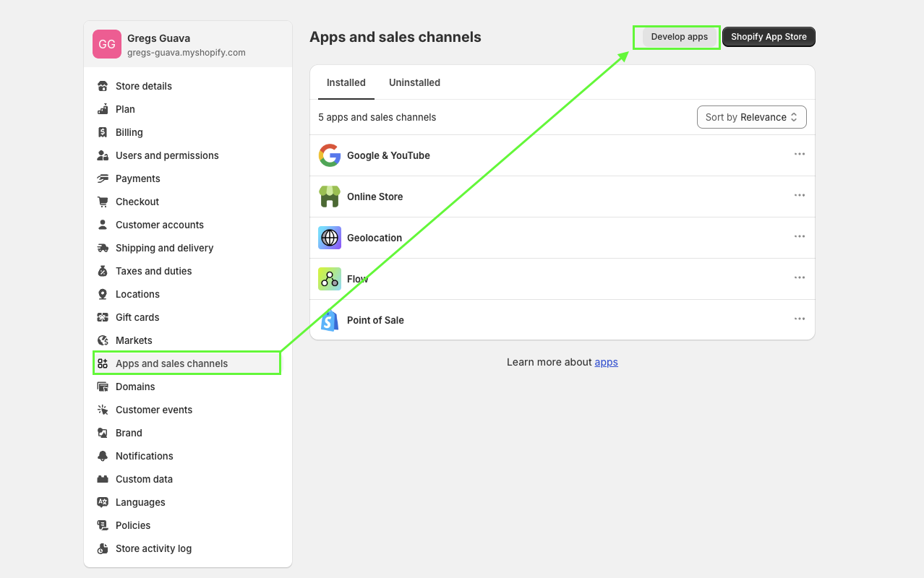Switch to the Installed tab
Image resolution: width=924 pixels, height=578 pixels.
tap(346, 82)
